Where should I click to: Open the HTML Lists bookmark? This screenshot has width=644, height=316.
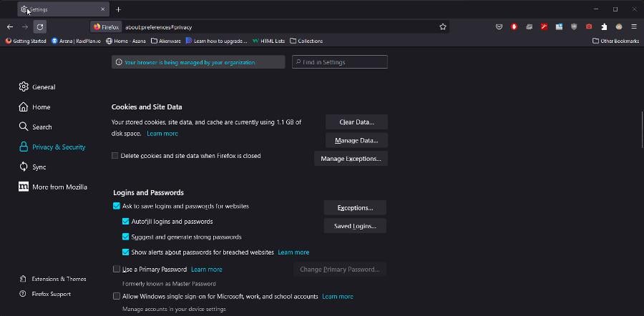coord(268,41)
